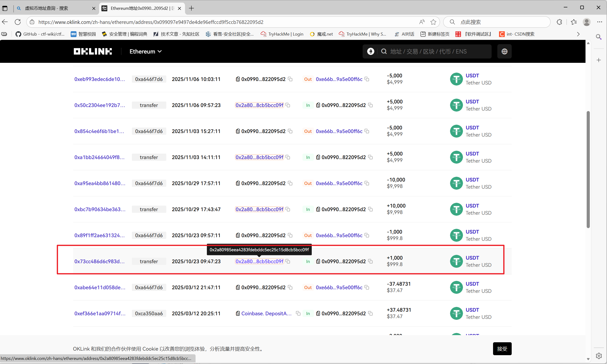Click the OKLink logo

92,51
